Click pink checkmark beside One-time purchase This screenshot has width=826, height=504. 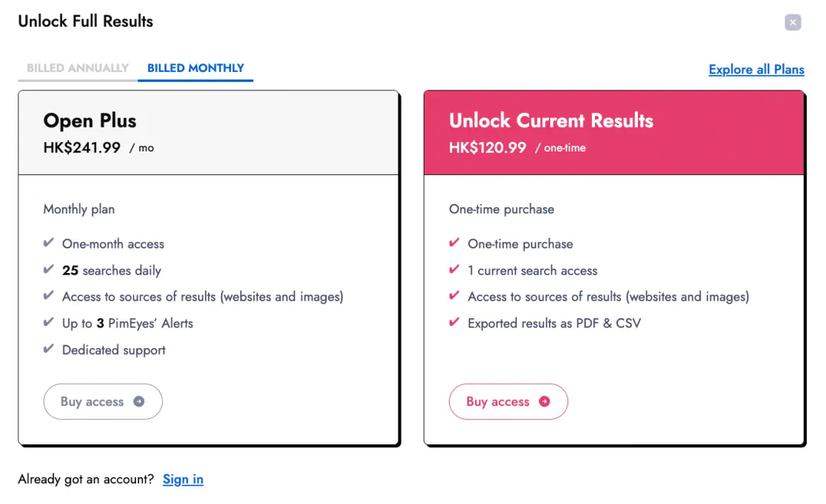(x=454, y=243)
